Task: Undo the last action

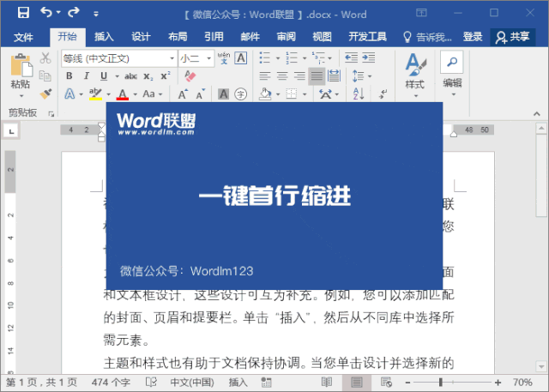Action: [45, 13]
